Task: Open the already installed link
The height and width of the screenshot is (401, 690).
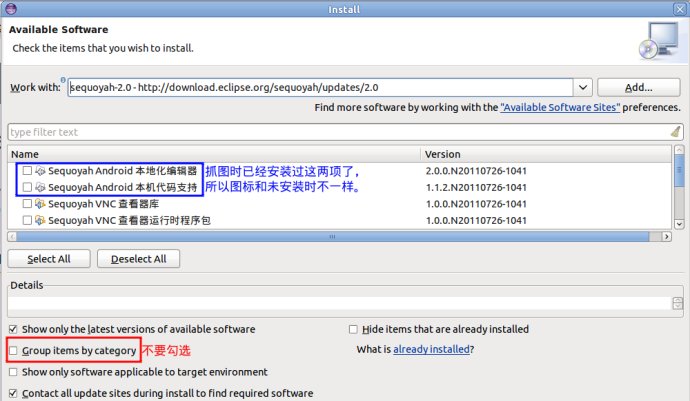Action: tap(431, 349)
